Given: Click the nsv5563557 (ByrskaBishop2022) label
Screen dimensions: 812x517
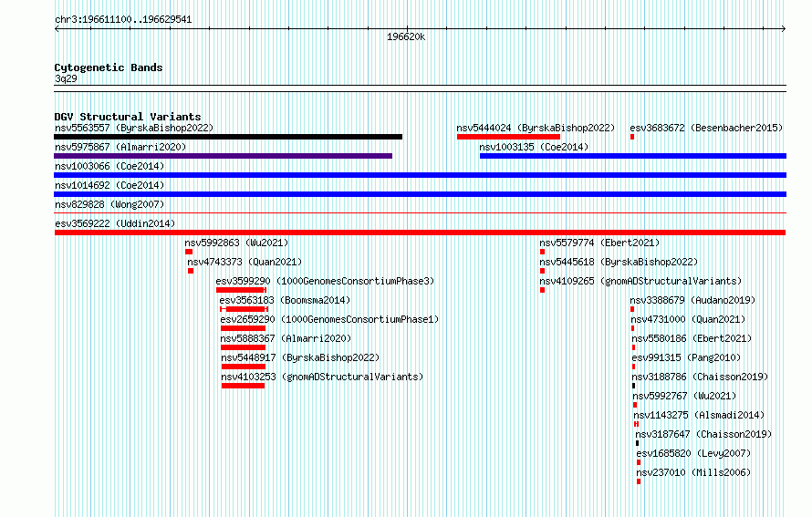Looking at the screenshot, I should (134, 128).
